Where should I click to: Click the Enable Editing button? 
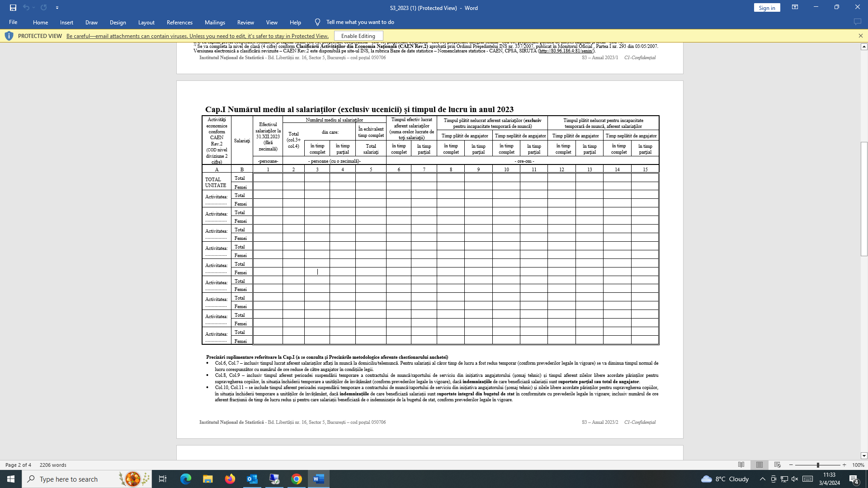click(359, 36)
